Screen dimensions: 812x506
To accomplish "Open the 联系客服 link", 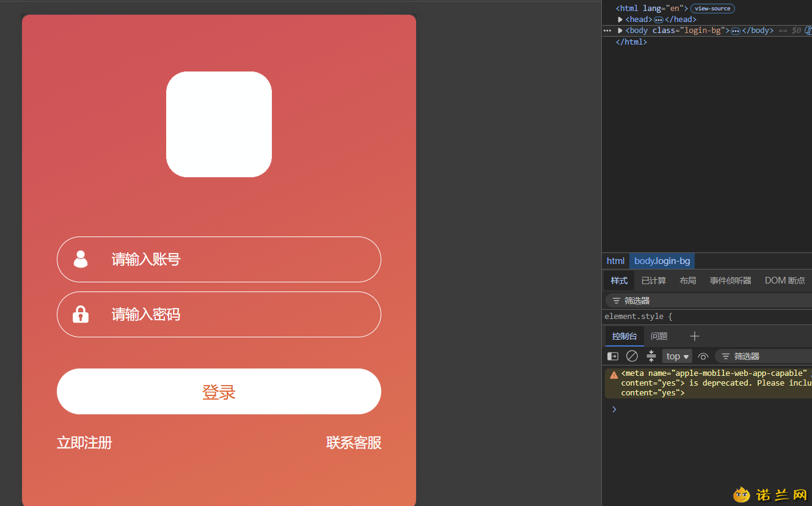I will 354,442.
